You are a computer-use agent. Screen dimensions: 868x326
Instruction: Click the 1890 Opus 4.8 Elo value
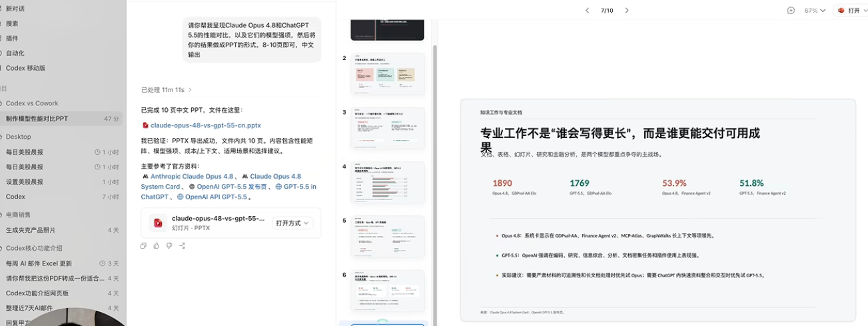pyautogui.click(x=502, y=183)
